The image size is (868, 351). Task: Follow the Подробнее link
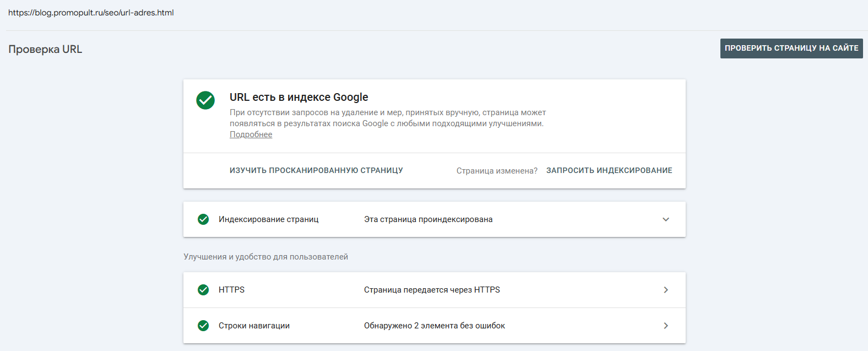(x=251, y=134)
